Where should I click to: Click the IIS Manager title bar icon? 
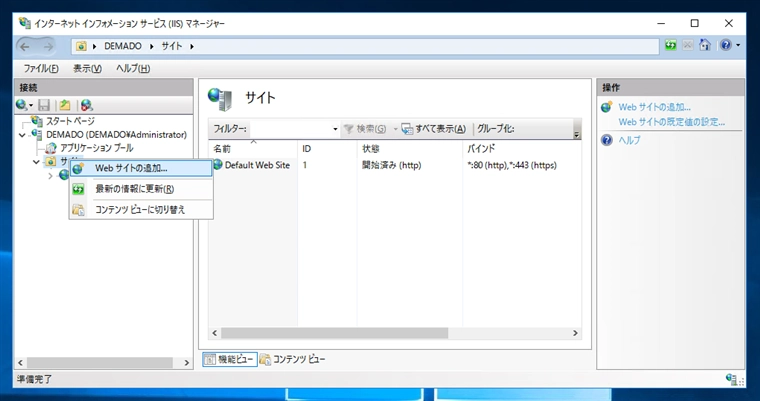click(x=24, y=23)
